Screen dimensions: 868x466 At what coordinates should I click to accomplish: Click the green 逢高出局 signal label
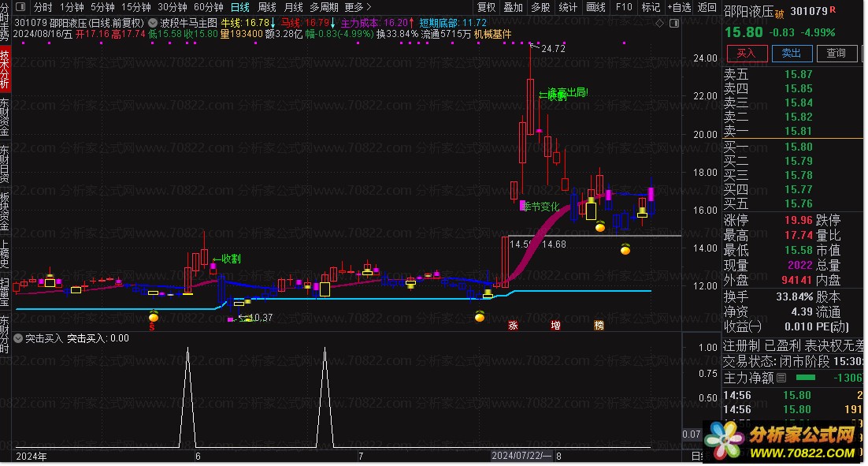(x=567, y=92)
